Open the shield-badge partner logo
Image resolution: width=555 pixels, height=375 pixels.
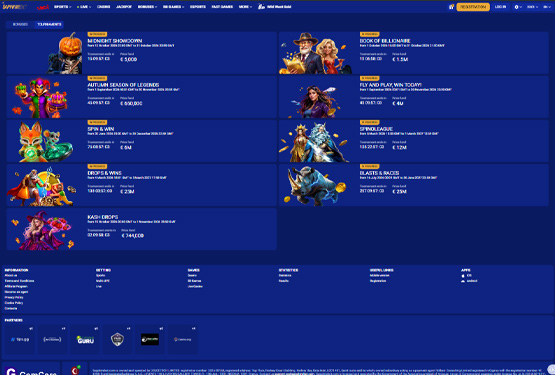pyautogui.click(x=117, y=339)
